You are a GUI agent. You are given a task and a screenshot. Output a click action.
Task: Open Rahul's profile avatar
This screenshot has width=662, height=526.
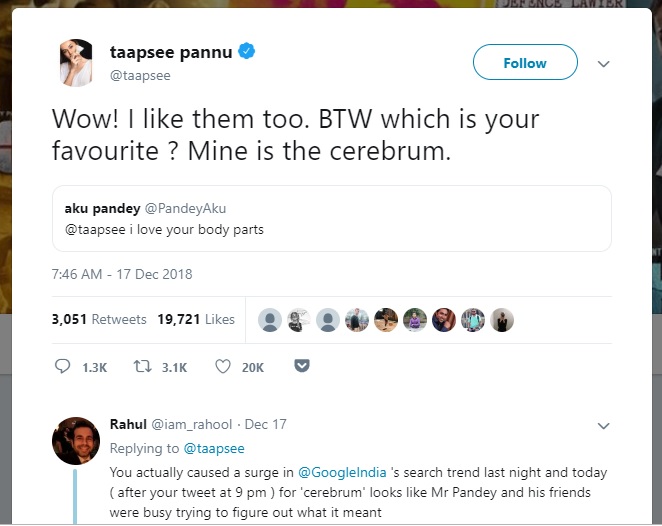[x=75, y=441]
